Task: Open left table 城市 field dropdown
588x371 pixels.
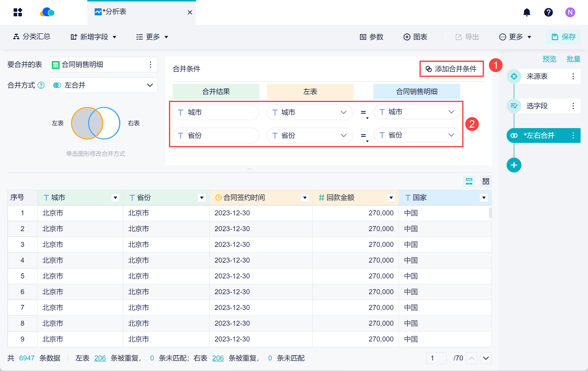Action: click(x=343, y=112)
